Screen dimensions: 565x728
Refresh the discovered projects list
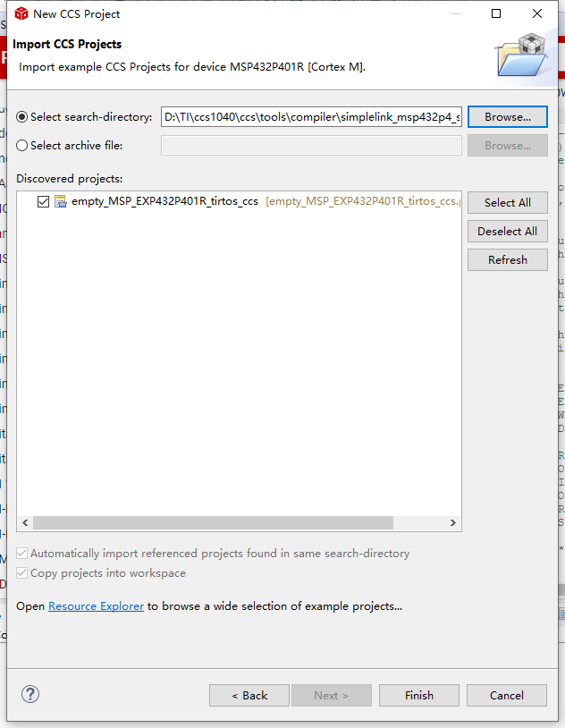pyautogui.click(x=508, y=259)
